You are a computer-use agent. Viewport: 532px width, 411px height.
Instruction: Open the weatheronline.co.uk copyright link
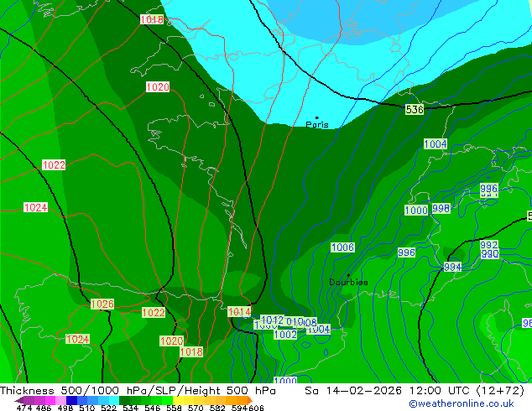[x=462, y=403]
